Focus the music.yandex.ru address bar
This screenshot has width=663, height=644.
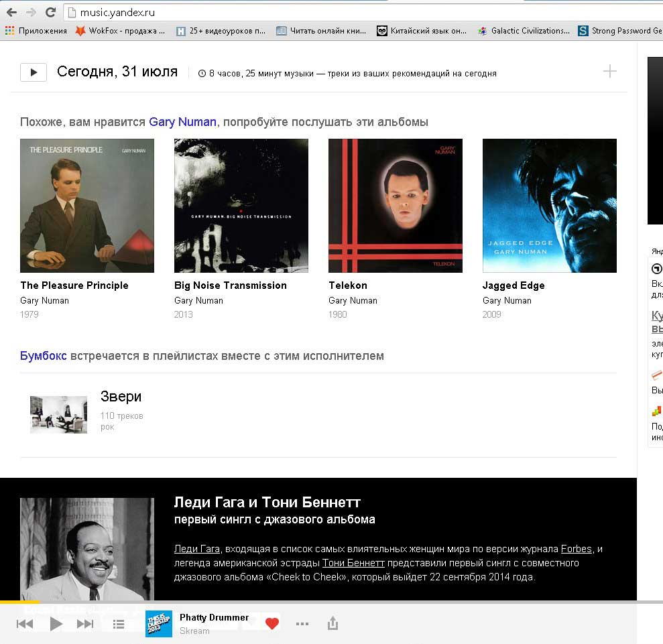[363, 12]
